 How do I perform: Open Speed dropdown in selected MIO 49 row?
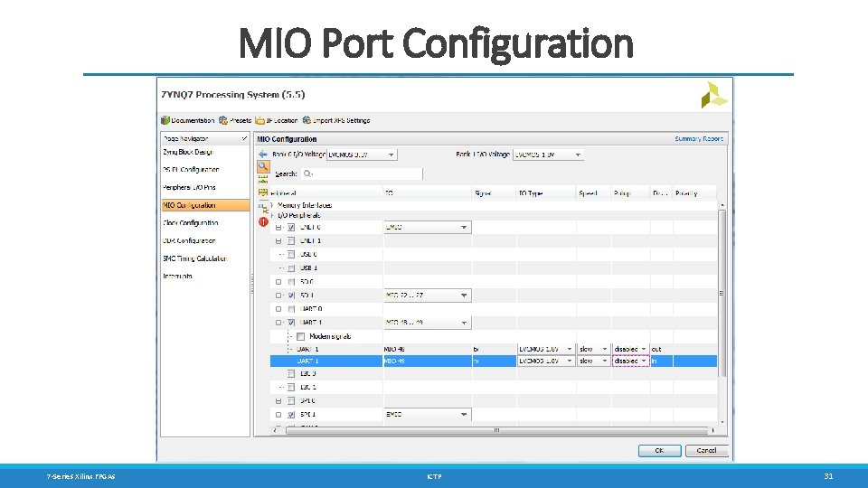click(593, 361)
